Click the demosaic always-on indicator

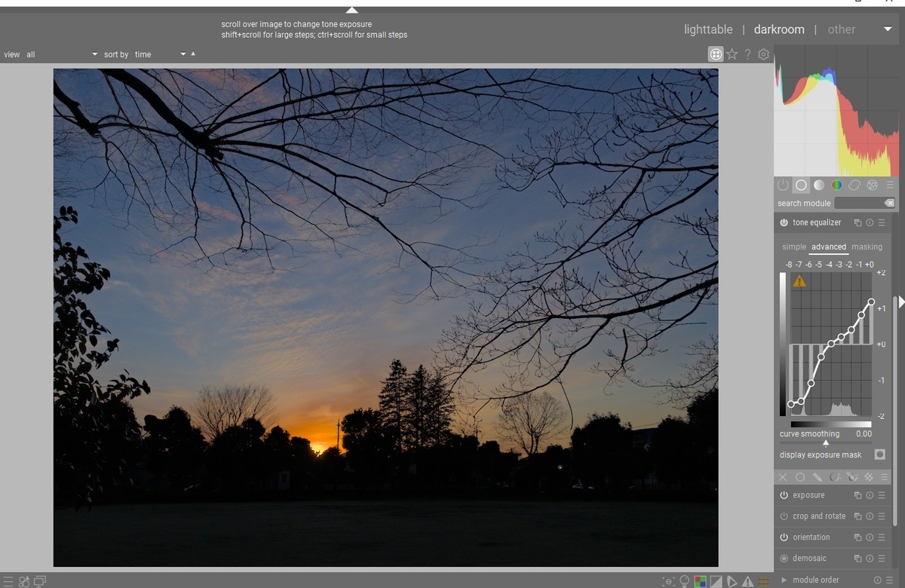coord(784,559)
